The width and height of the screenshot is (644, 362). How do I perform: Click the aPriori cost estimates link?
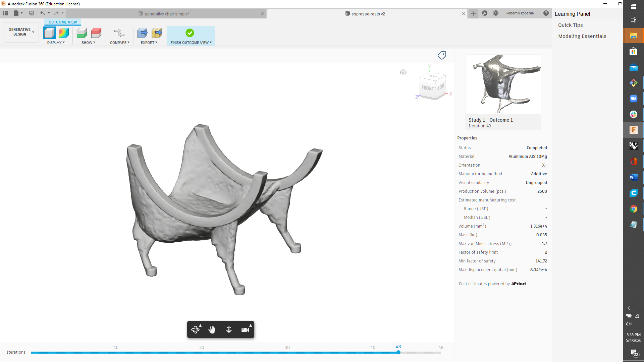(x=518, y=284)
